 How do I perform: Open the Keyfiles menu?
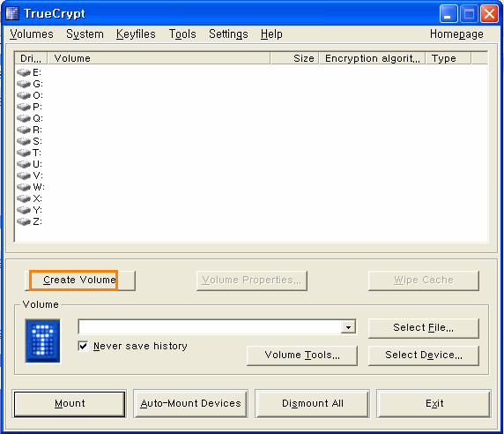(136, 34)
